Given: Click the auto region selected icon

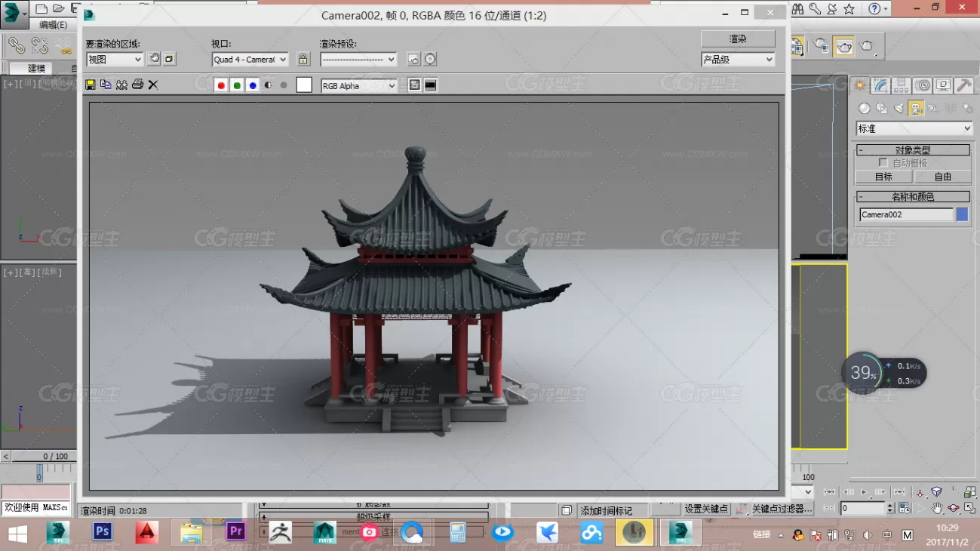Looking at the screenshot, I should pos(170,59).
